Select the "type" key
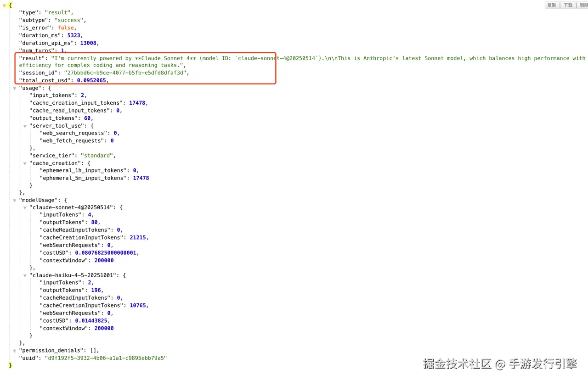This screenshot has width=588, height=381. [28, 12]
